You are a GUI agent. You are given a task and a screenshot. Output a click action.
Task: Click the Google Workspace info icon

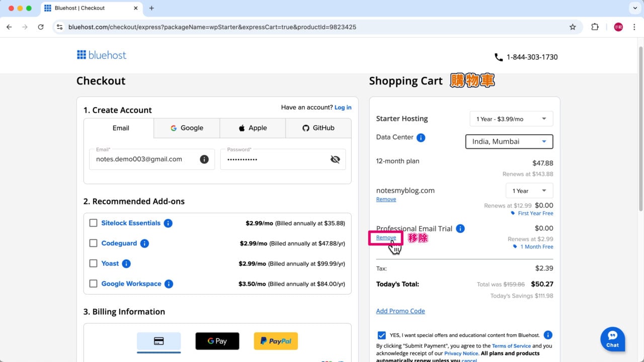pyautogui.click(x=170, y=284)
